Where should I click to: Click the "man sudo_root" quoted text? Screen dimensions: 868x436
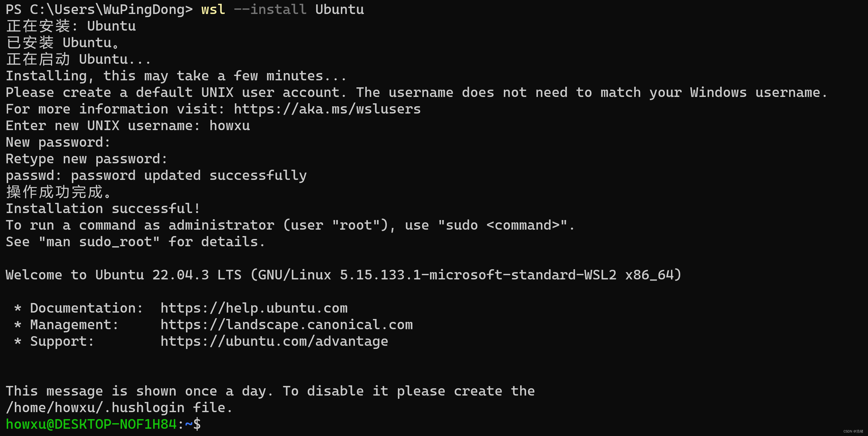99,242
